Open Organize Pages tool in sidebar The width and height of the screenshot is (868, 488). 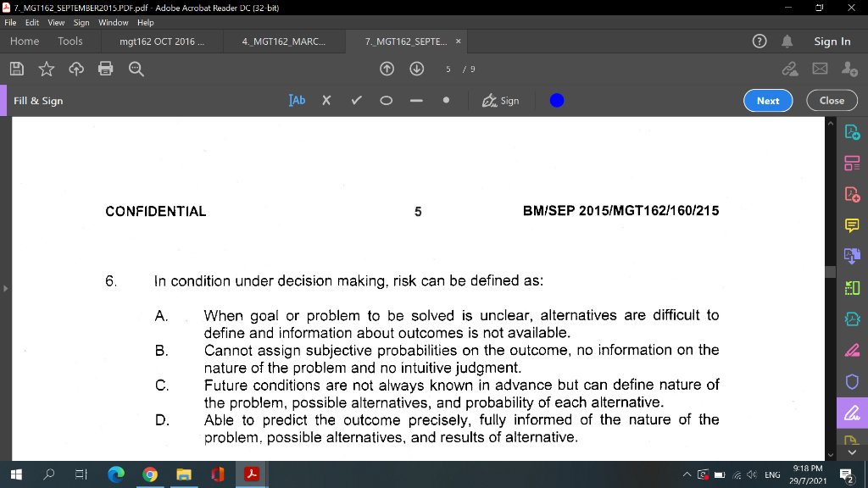point(852,164)
